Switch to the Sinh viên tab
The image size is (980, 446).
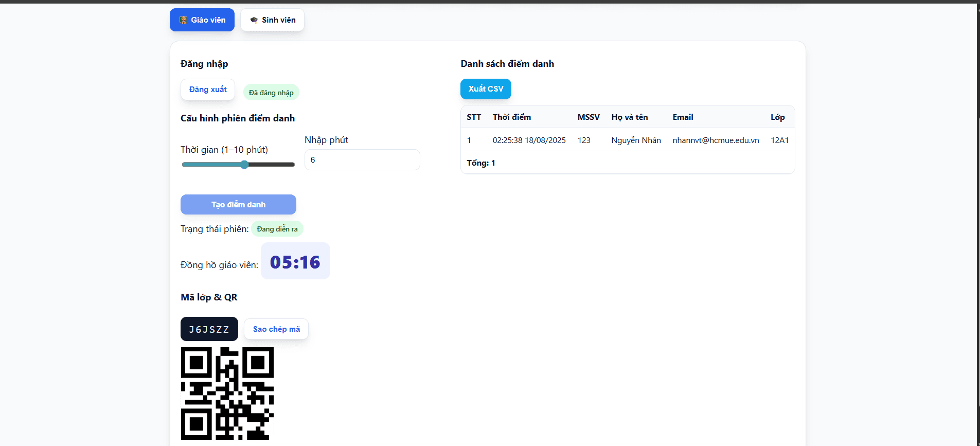(272, 20)
